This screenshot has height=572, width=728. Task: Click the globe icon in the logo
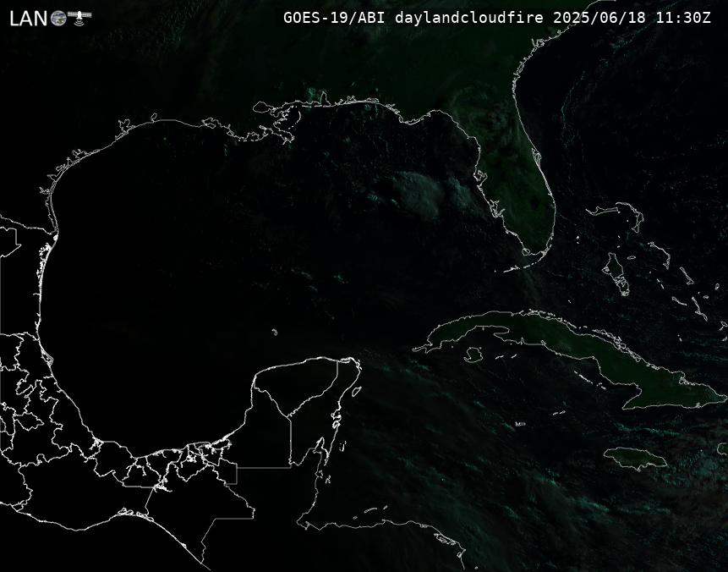58,19
